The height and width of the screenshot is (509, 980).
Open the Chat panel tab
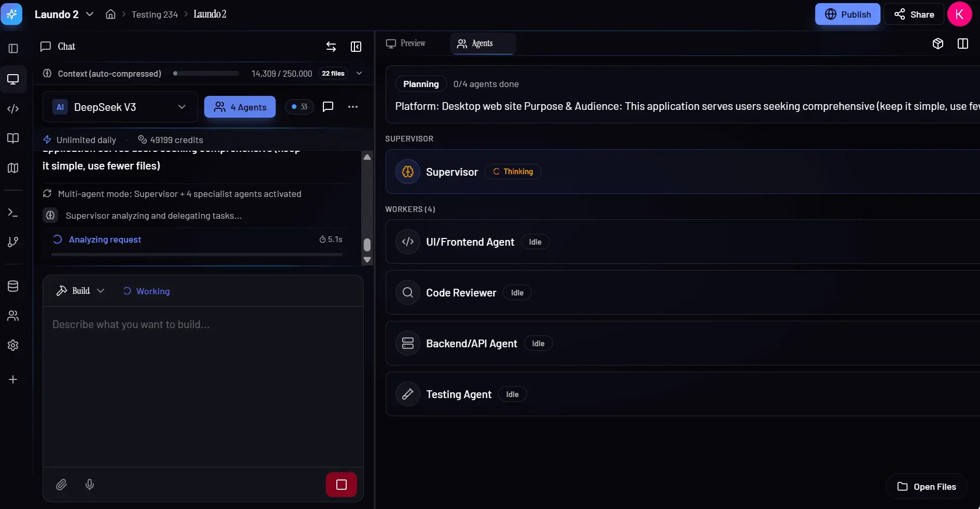point(58,47)
